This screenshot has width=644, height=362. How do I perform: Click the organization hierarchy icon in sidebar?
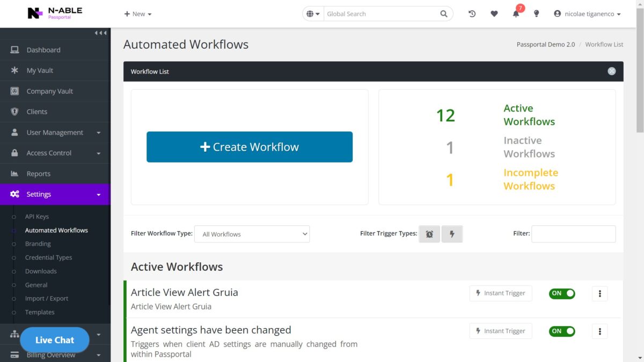pos(14,334)
